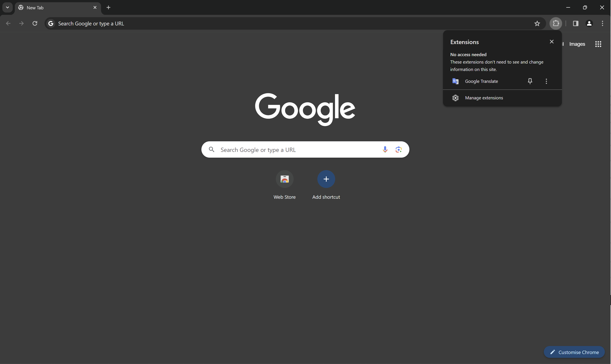Reload the current page
Viewport: 611px width, 364px height.
35,23
